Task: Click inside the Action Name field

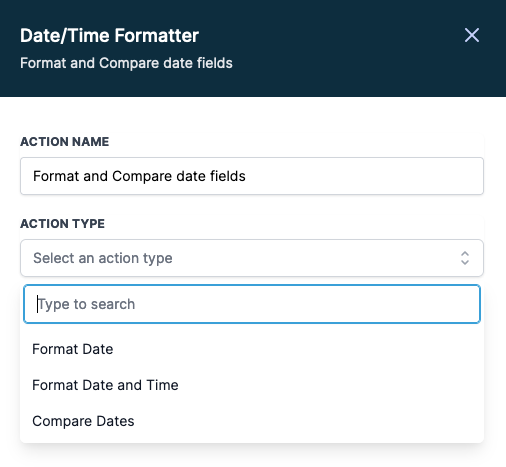Action: 252,176
